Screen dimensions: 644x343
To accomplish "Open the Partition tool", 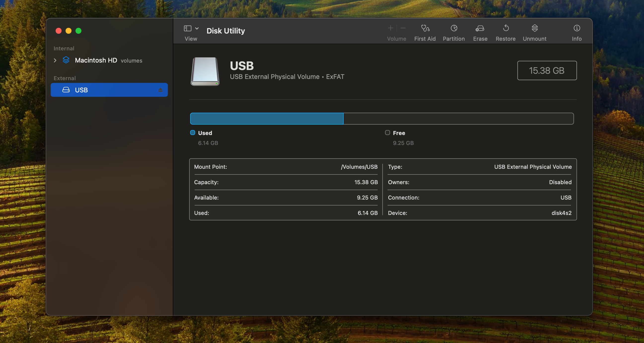I will [x=454, y=32].
